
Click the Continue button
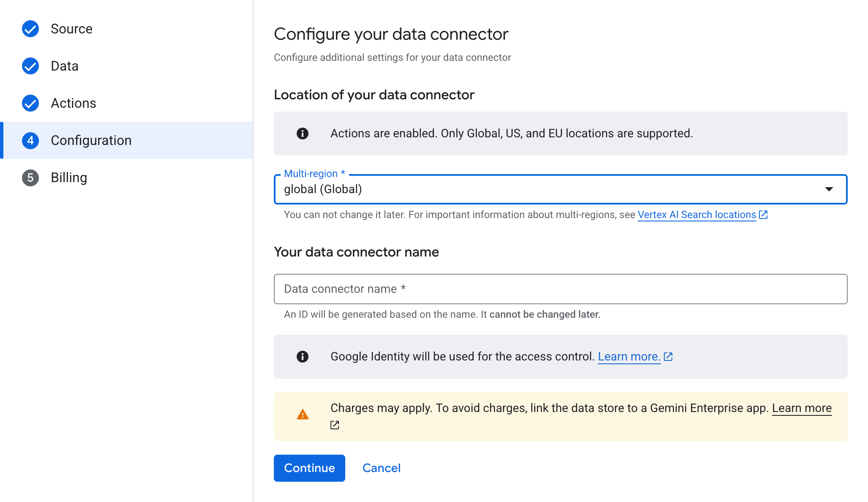click(x=309, y=468)
